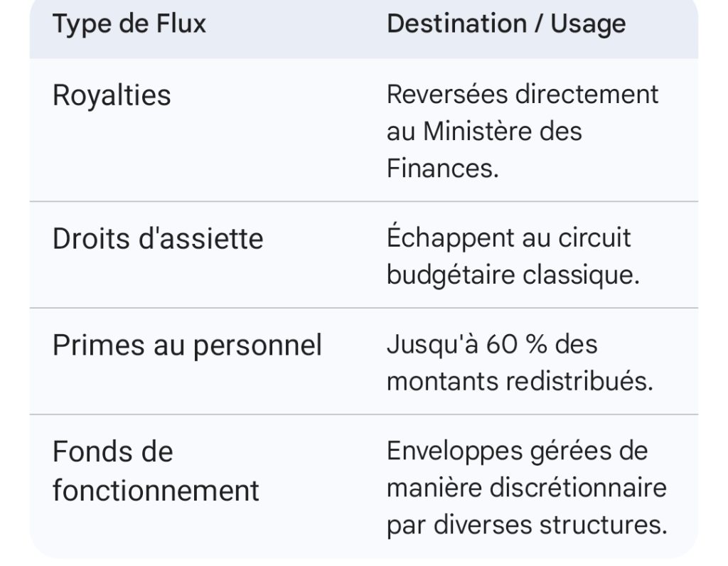Click the text "Enveloppes gérées de"
The image size is (728, 566).
coord(517,451)
